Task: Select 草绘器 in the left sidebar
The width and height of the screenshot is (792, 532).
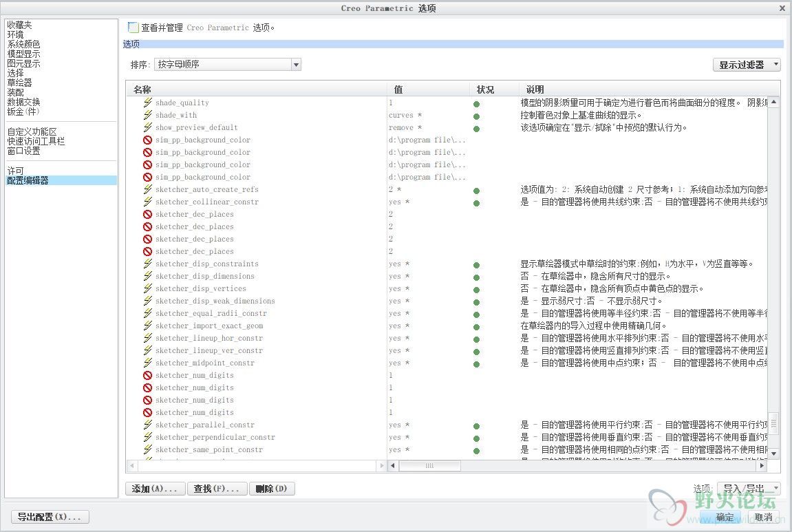Action: click(x=20, y=83)
